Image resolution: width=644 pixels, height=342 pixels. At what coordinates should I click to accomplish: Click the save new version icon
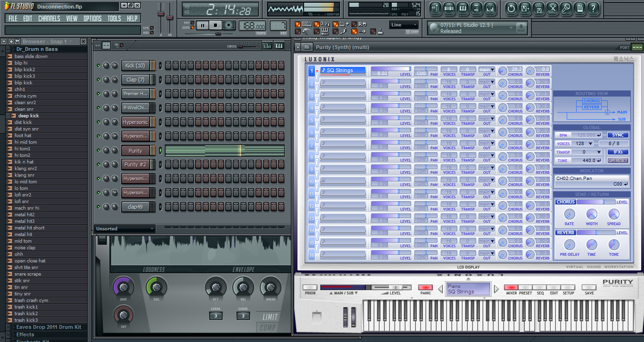point(525,8)
